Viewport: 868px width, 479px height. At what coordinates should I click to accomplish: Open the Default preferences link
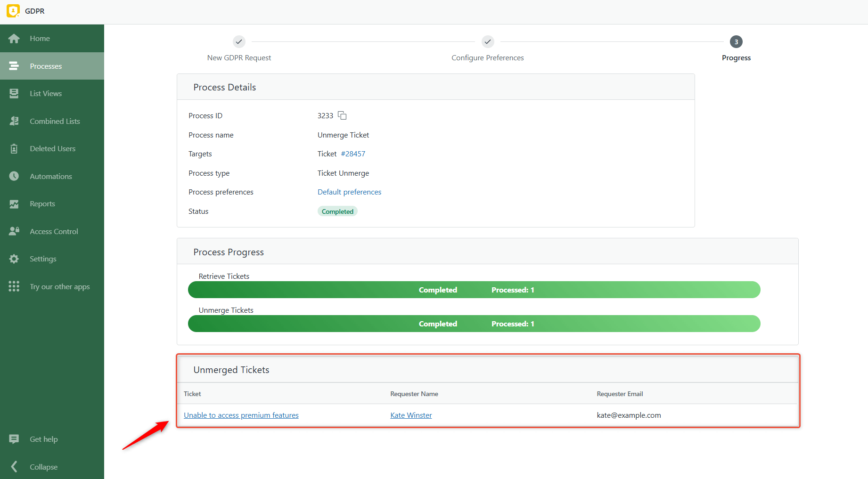coord(349,192)
